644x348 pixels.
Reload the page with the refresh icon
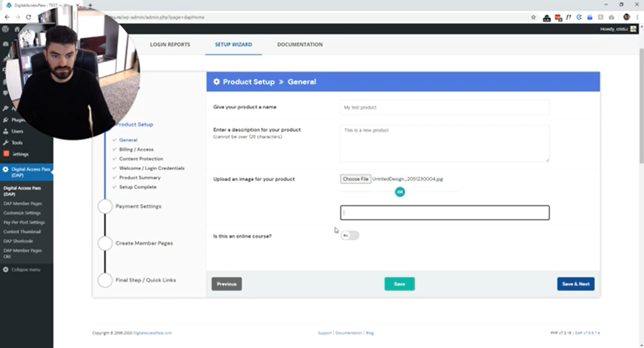(29, 17)
